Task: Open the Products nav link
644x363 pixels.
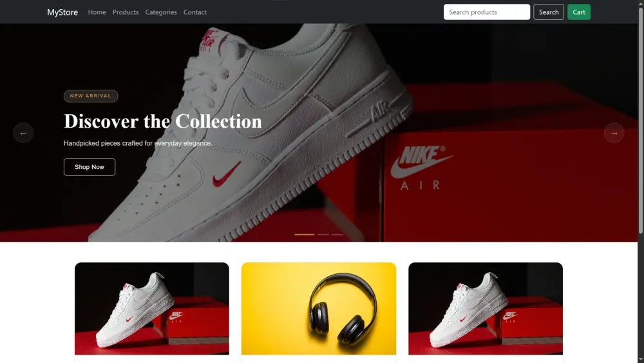Action: point(126,12)
